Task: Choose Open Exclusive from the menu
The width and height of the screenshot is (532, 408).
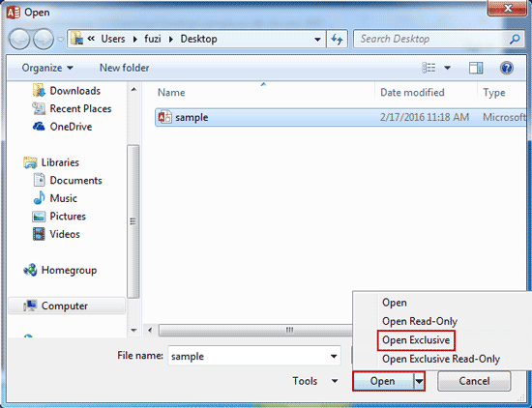Action: tap(416, 340)
